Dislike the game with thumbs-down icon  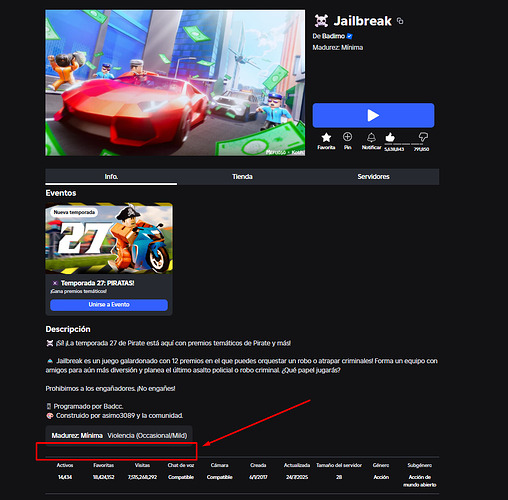point(423,137)
